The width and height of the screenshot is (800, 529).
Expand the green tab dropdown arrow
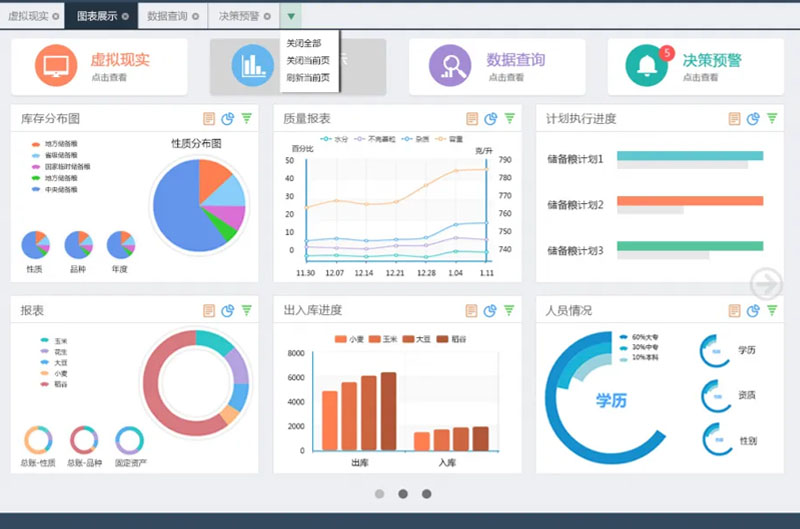point(290,16)
